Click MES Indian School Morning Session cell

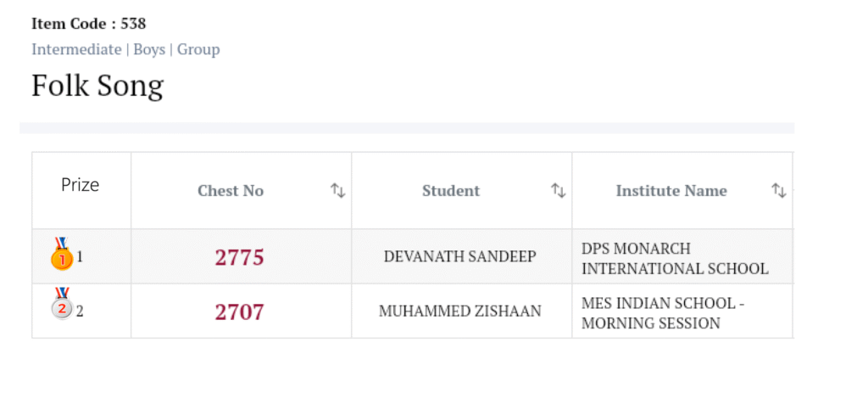[663, 313]
